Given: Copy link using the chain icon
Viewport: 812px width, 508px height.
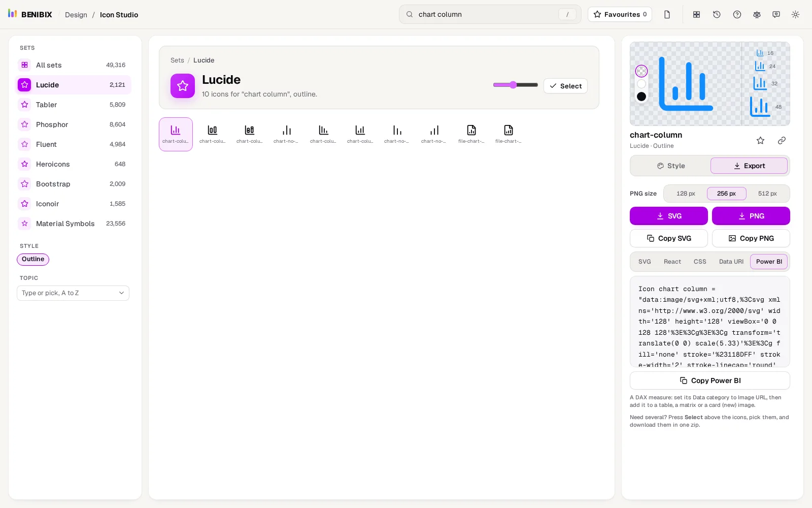Looking at the screenshot, I should 782,140.
